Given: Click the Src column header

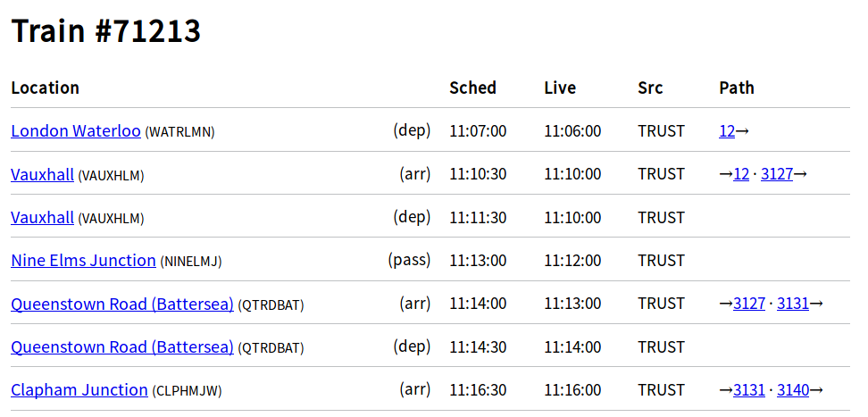Looking at the screenshot, I should (650, 88).
